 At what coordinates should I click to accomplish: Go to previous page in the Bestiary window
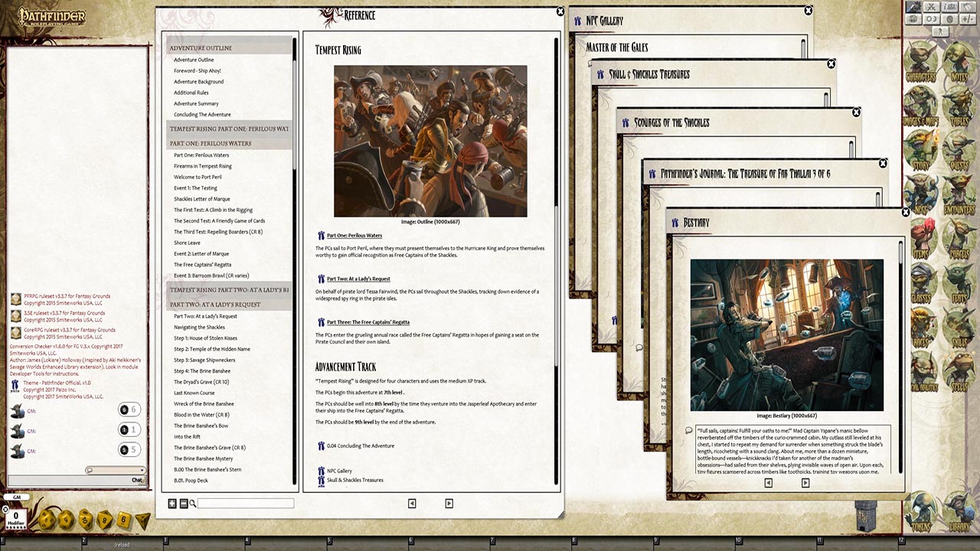click(x=769, y=483)
